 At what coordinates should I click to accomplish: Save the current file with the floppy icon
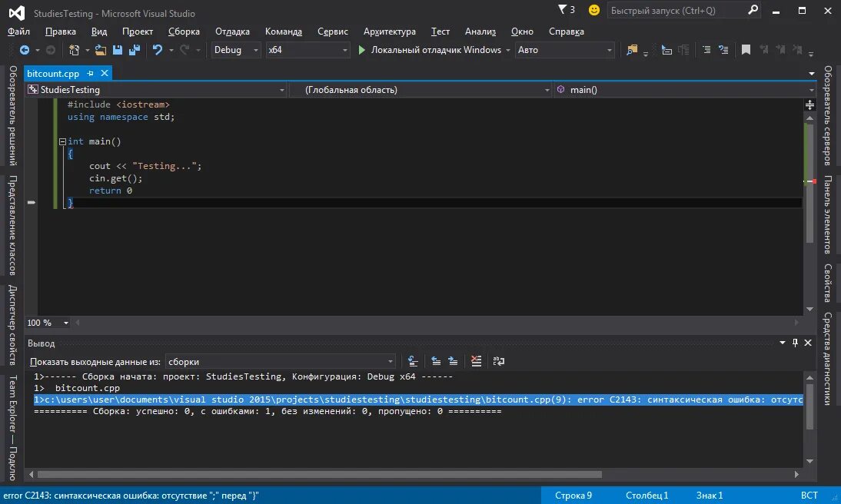coord(118,50)
